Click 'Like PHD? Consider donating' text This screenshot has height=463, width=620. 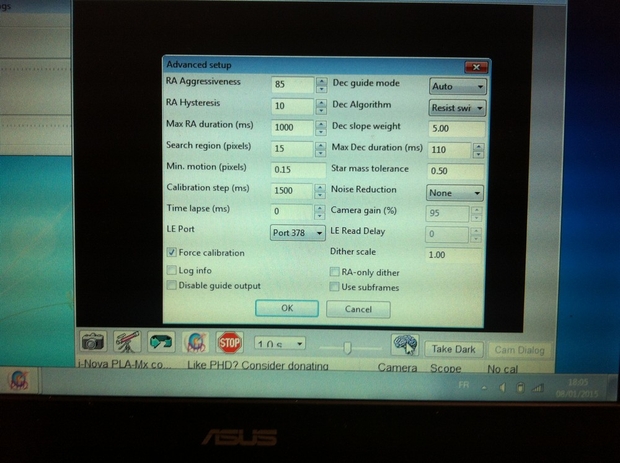pyautogui.click(x=258, y=366)
